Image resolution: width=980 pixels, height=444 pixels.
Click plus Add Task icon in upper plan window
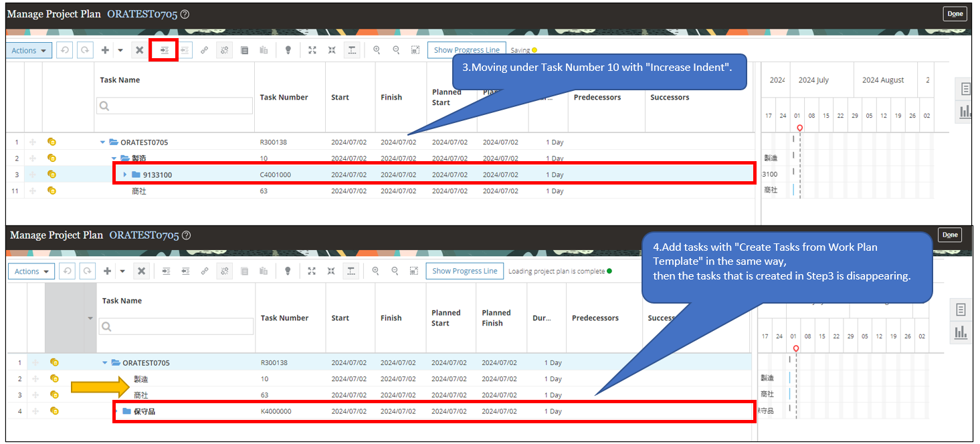[105, 50]
